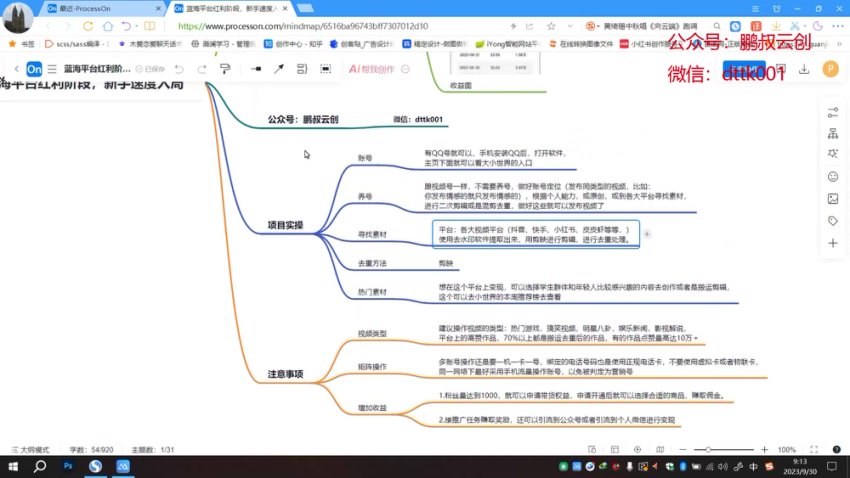
Task: Click the plus icon in right sidebar
Action: 833,242
